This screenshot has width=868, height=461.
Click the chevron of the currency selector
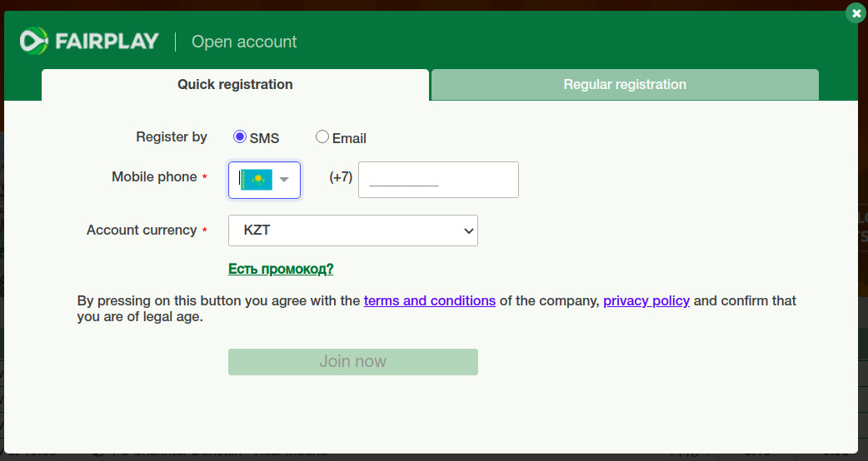[468, 231]
